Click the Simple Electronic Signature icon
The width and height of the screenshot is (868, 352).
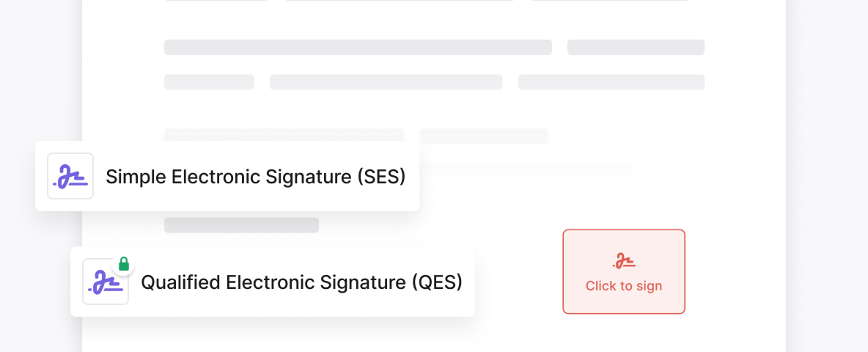(70, 176)
